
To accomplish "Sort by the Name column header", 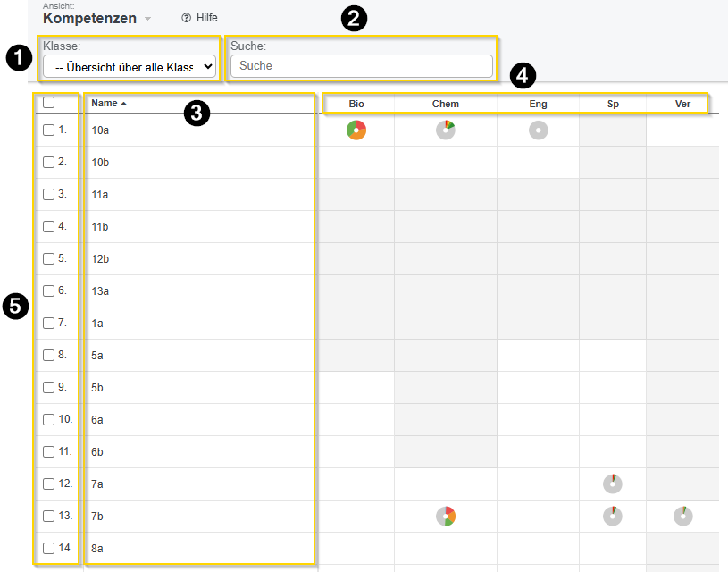I will 105,104.
